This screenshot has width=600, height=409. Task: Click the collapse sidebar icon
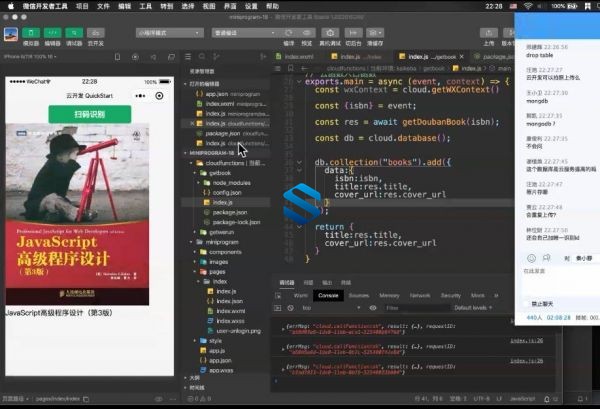(x=263, y=57)
